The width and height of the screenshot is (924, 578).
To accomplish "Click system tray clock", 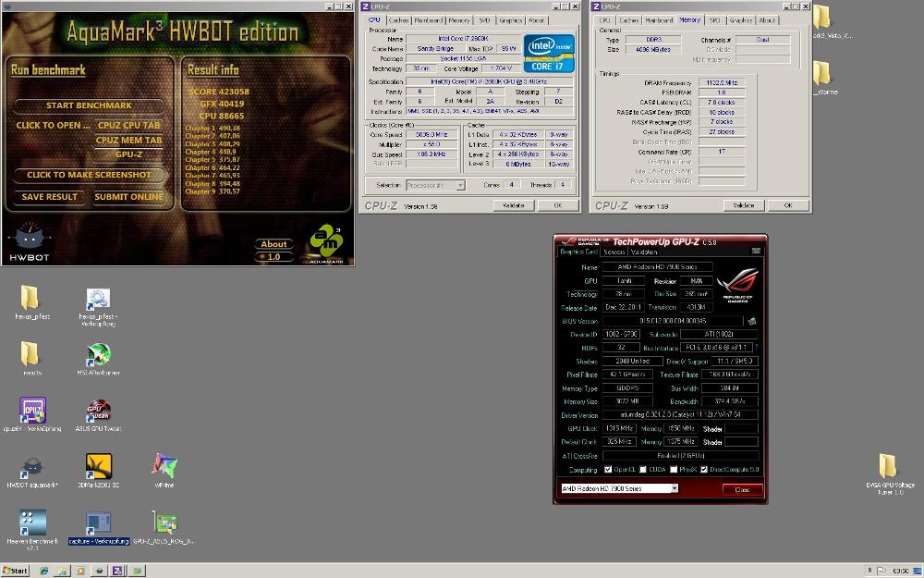I will 900,571.
